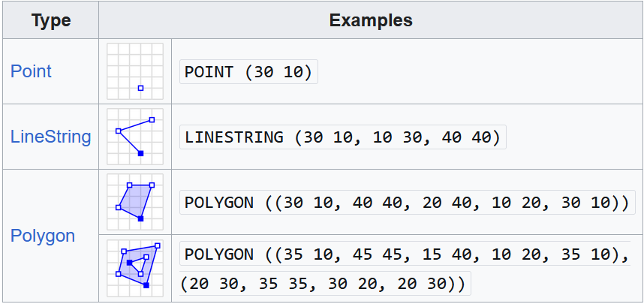Open the LineString diagram image
The width and height of the screenshot is (644, 304).
(135, 137)
